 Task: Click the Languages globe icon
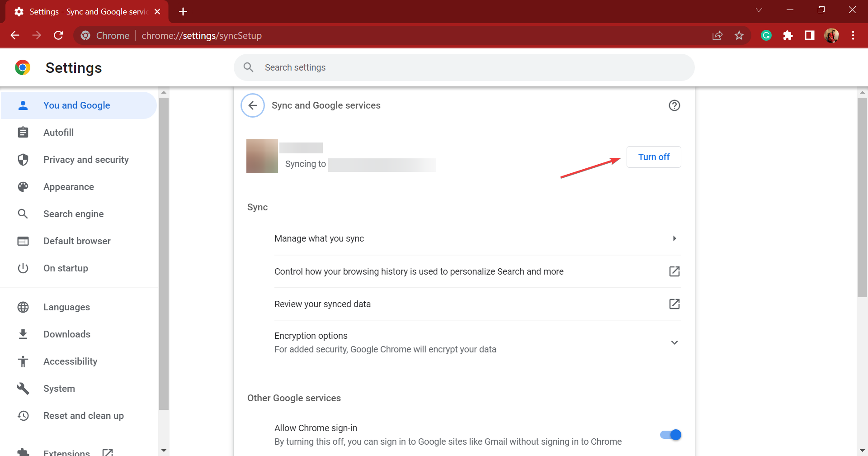[x=23, y=307]
